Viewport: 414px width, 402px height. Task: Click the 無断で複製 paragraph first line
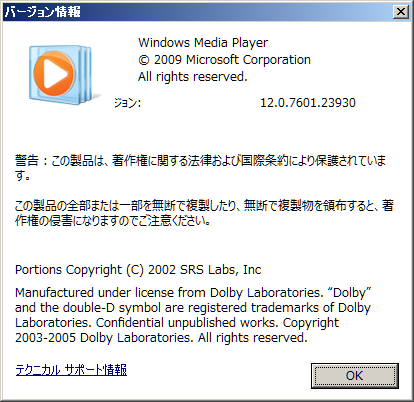[204, 205]
